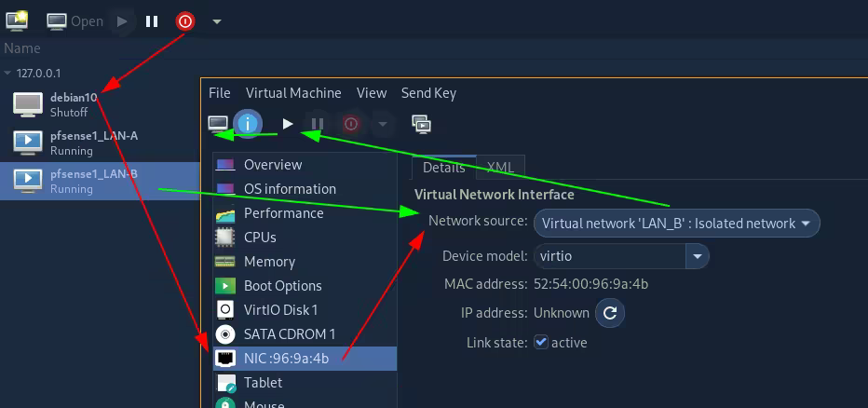The width and height of the screenshot is (868, 408).
Task: Show the graphical console view
Action: 218,124
